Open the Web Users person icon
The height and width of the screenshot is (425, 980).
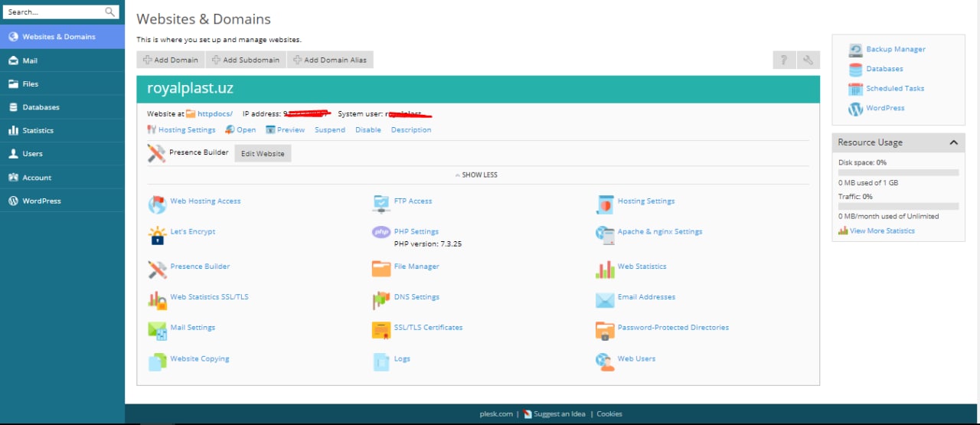pyautogui.click(x=605, y=362)
